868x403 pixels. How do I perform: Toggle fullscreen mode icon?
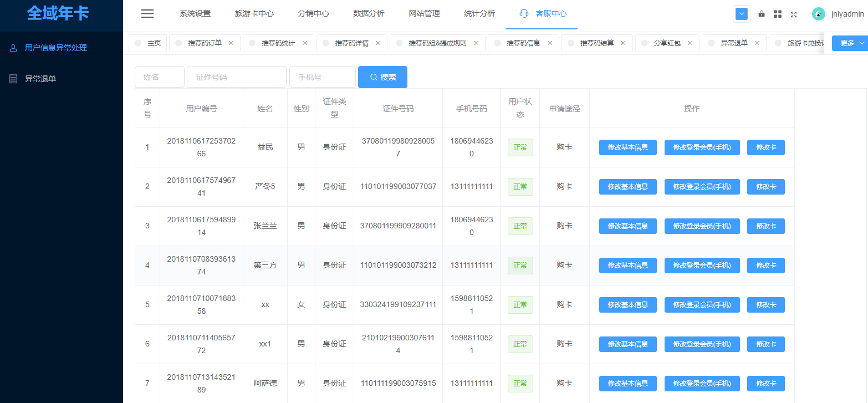click(x=794, y=14)
